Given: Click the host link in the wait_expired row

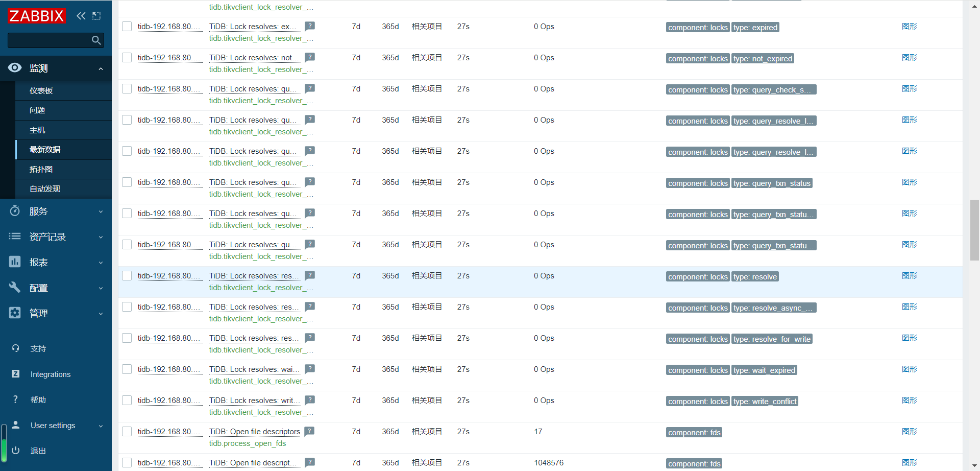Looking at the screenshot, I should 169,369.
